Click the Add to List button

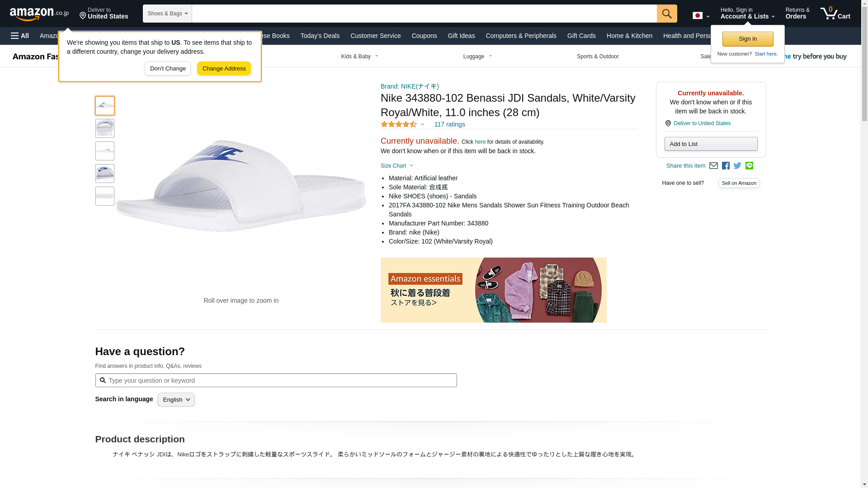[x=711, y=144]
